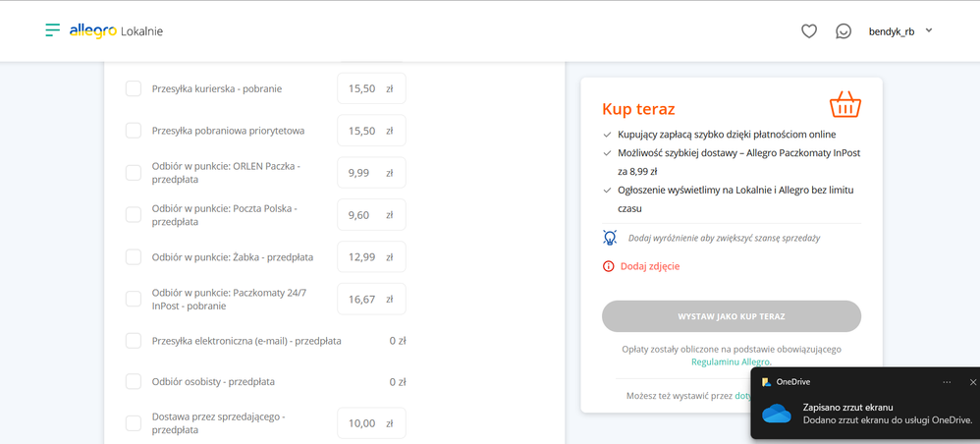Check Przesyłka pobraniowa priorytetowa

point(134,131)
